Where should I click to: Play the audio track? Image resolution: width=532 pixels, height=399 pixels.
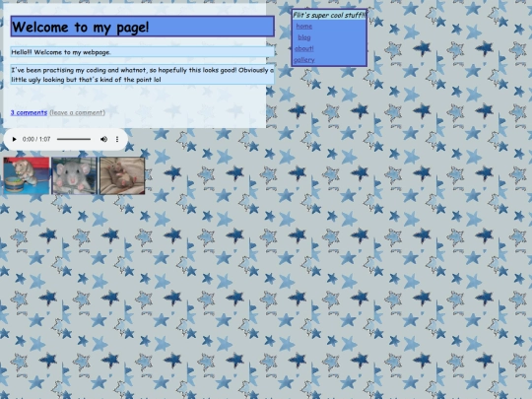pyautogui.click(x=14, y=139)
